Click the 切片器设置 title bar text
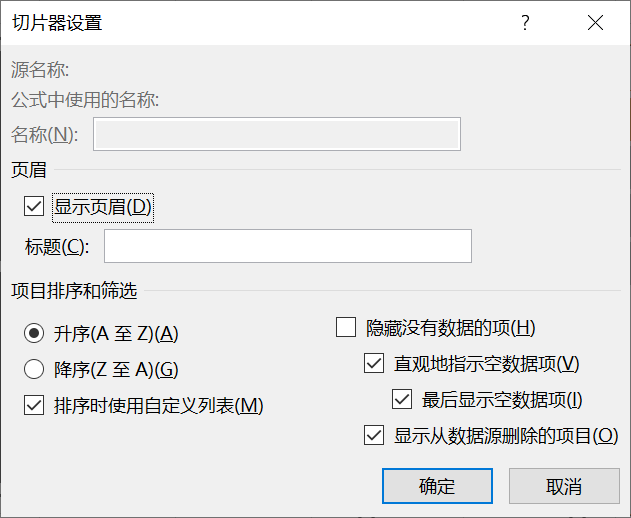The image size is (631, 518). pyautogui.click(x=57, y=23)
